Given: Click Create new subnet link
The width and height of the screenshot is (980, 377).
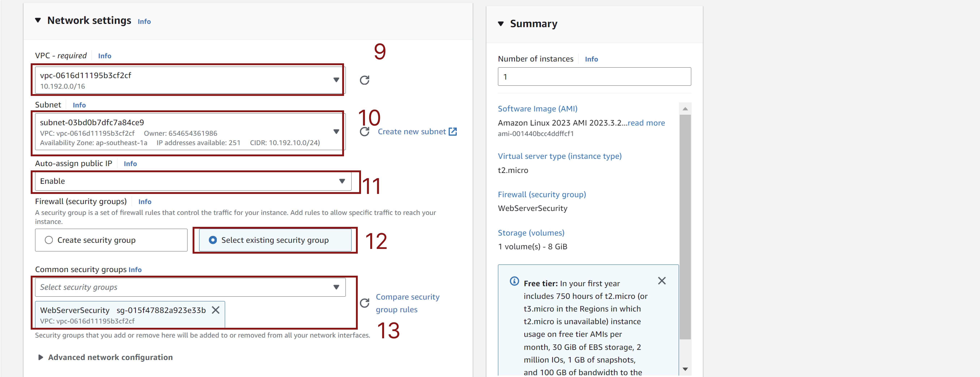Looking at the screenshot, I should tap(412, 132).
